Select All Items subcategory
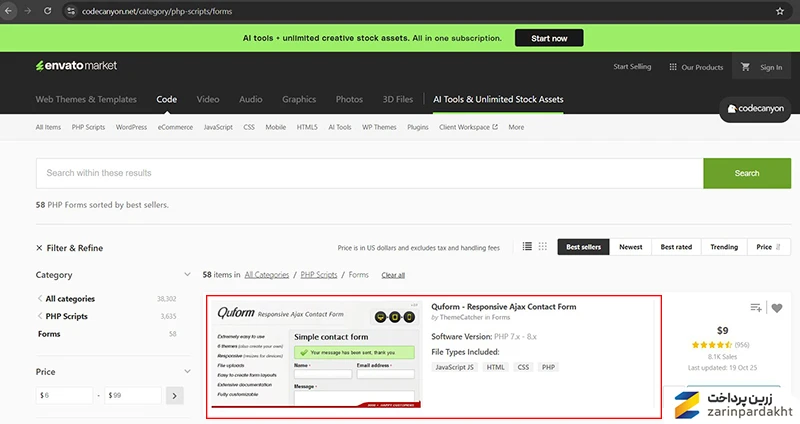This screenshot has width=800, height=424. [x=48, y=127]
